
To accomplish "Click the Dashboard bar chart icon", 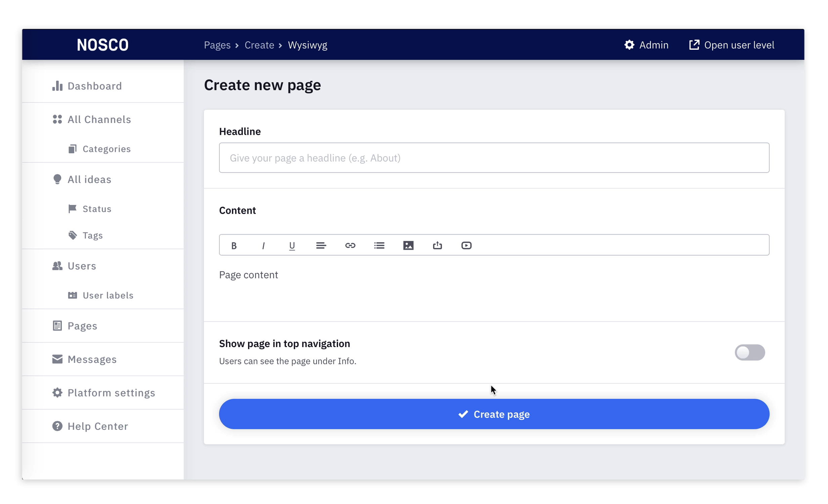I will pos(57,86).
